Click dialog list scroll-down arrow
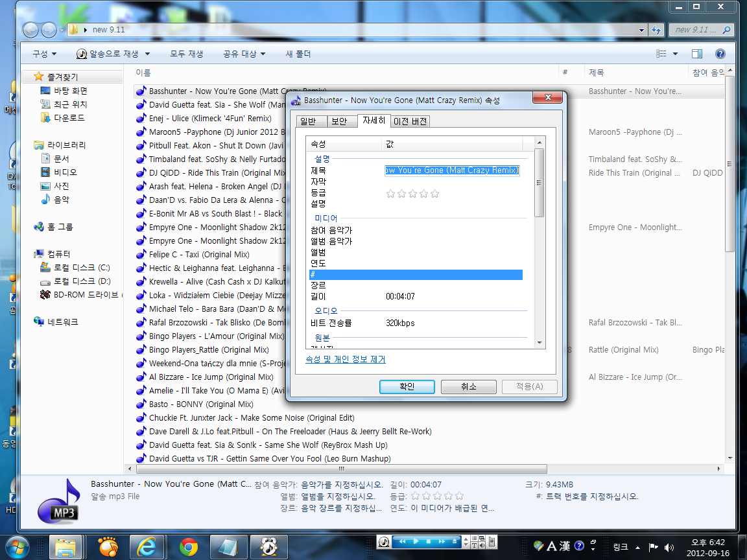The width and height of the screenshot is (747, 560). click(539, 343)
